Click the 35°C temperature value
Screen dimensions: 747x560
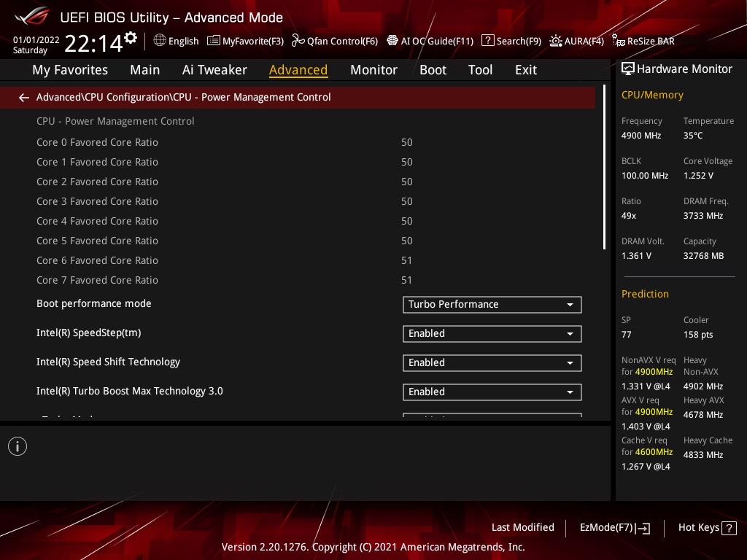tap(693, 135)
